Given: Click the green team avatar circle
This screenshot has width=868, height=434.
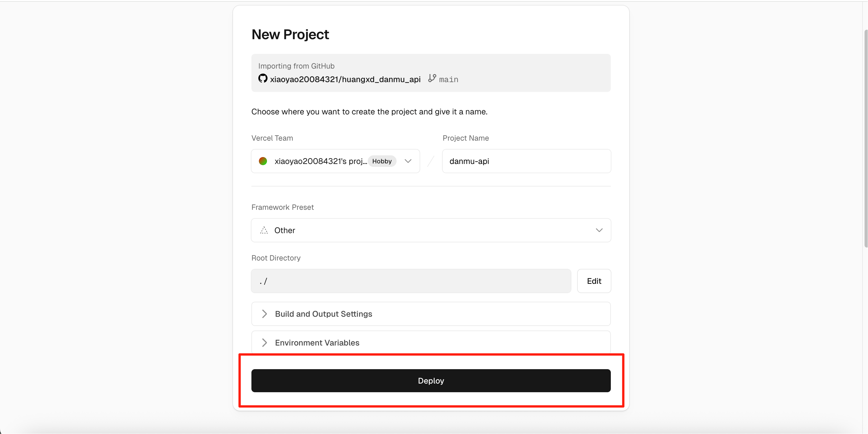Looking at the screenshot, I should point(263,161).
